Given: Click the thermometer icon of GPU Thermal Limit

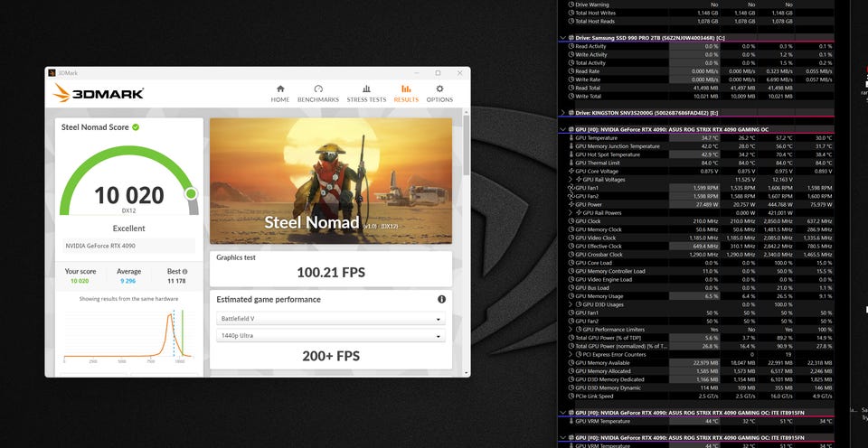Looking at the screenshot, I should tap(571, 163).
